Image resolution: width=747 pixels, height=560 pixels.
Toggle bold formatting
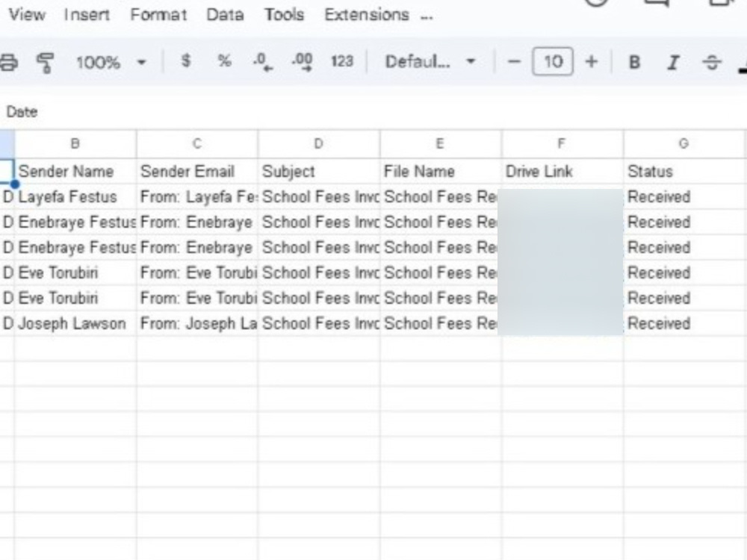pyautogui.click(x=634, y=63)
